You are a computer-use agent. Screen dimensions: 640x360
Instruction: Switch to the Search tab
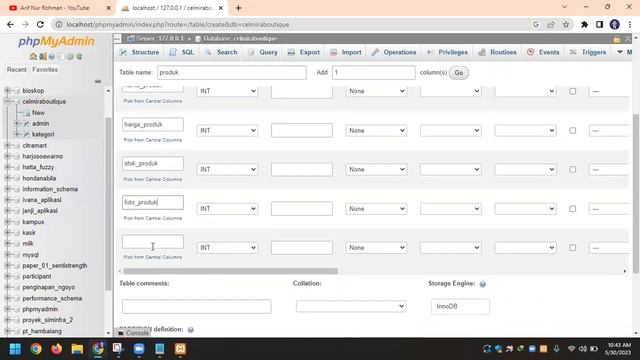point(222,52)
